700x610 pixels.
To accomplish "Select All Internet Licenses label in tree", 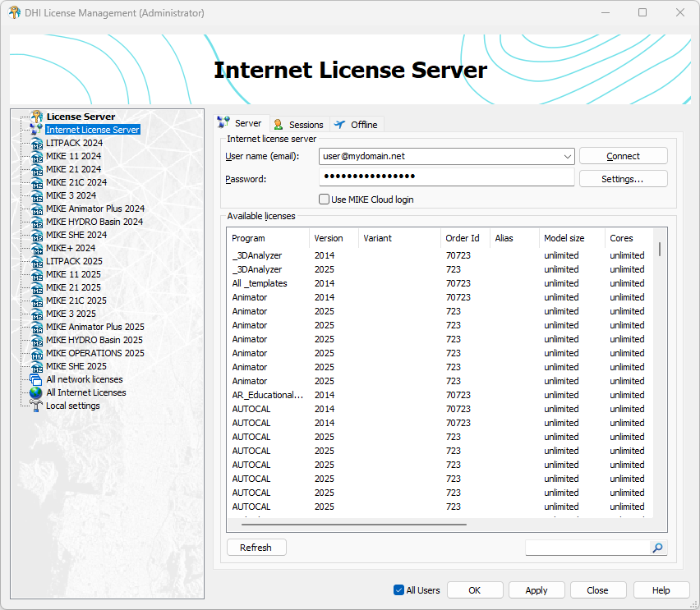I will click(86, 392).
